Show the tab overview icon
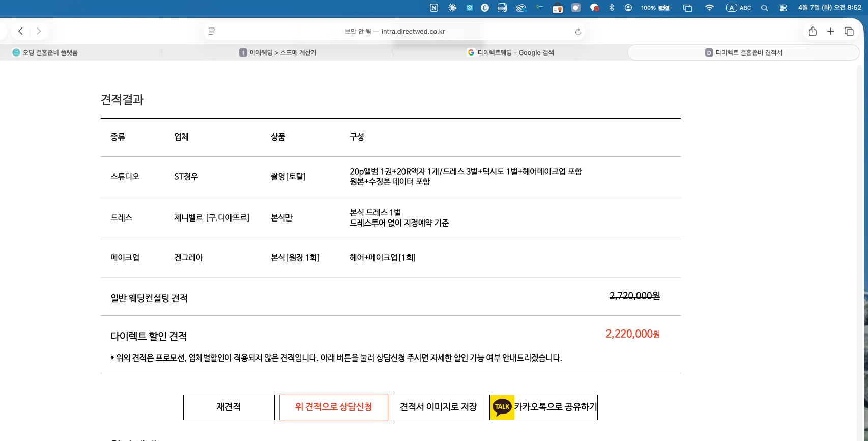868x441 pixels. [849, 31]
